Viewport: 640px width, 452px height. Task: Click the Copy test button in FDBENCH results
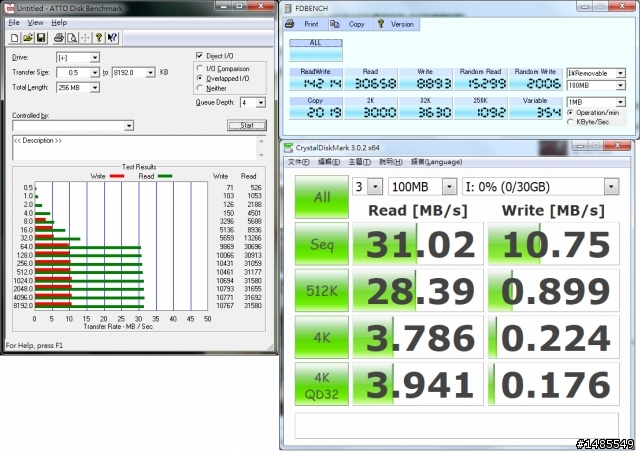click(316, 108)
